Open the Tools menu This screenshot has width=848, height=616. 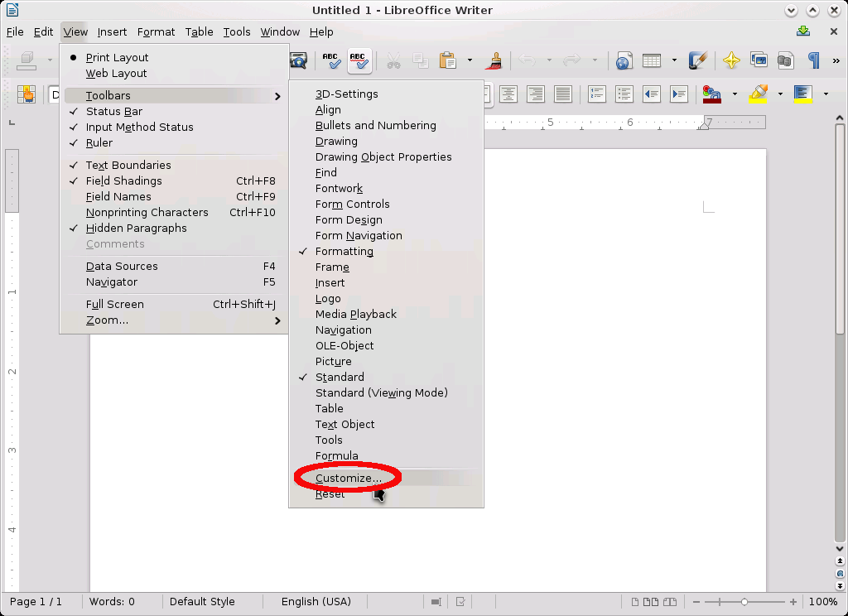tap(237, 31)
